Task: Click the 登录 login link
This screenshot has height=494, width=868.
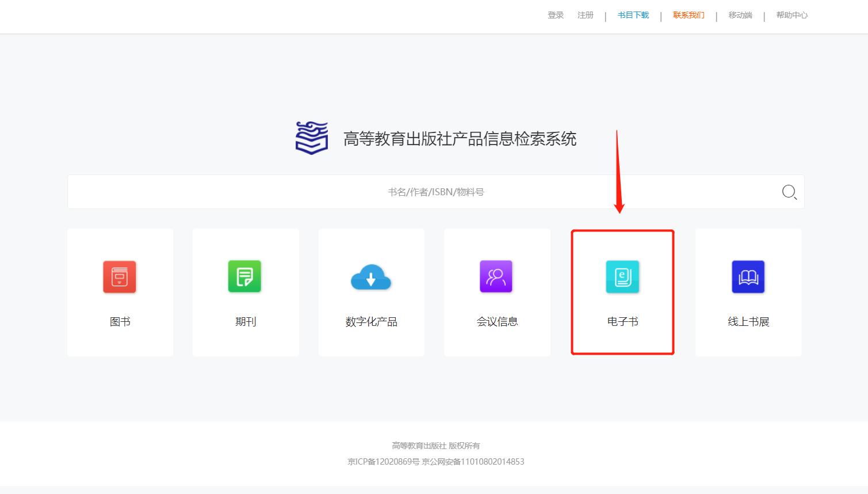Action: coord(555,15)
